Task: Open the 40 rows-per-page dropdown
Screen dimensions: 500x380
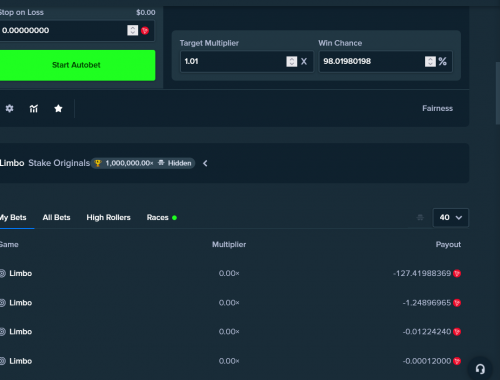Action: point(450,217)
